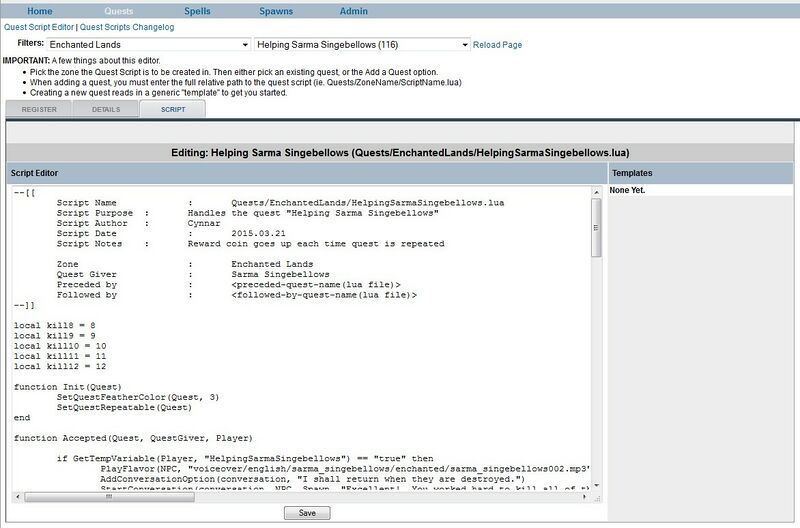Click horizontal scrollbar right arrow in editor
Viewport: 800px width, 528px height.
[586, 496]
